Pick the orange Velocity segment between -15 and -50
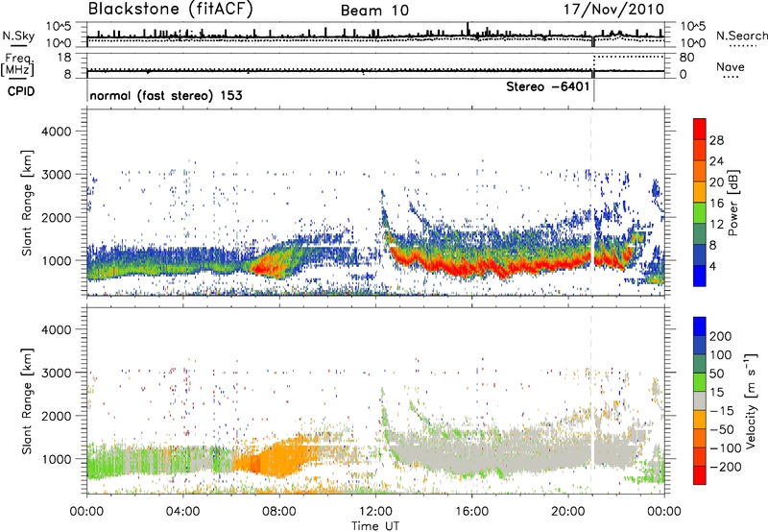 700,420
